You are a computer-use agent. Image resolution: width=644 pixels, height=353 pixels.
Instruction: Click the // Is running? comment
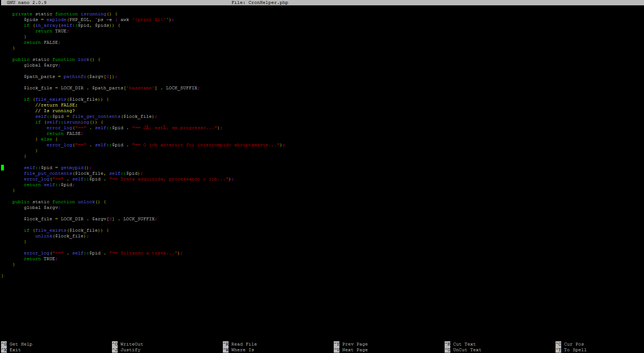pyautogui.click(x=55, y=111)
